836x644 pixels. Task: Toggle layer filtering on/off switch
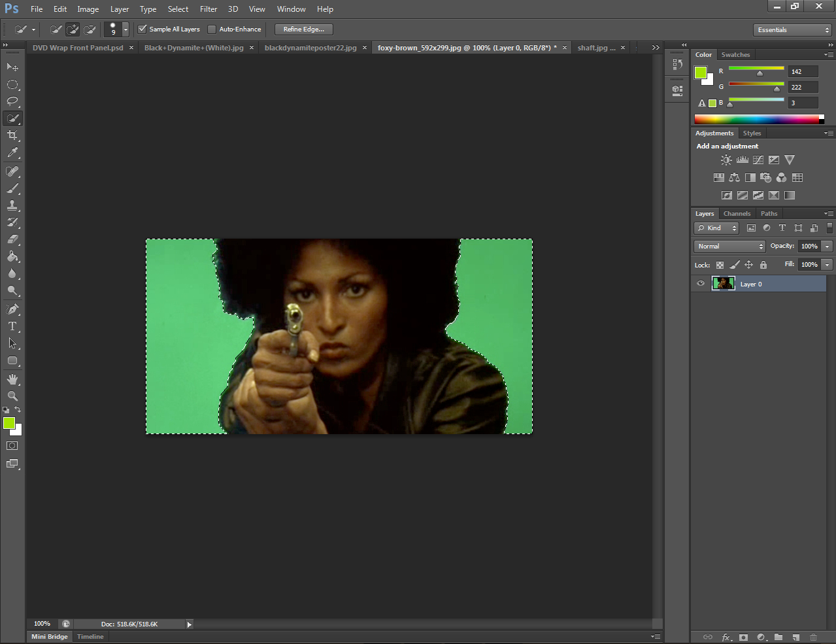829,228
